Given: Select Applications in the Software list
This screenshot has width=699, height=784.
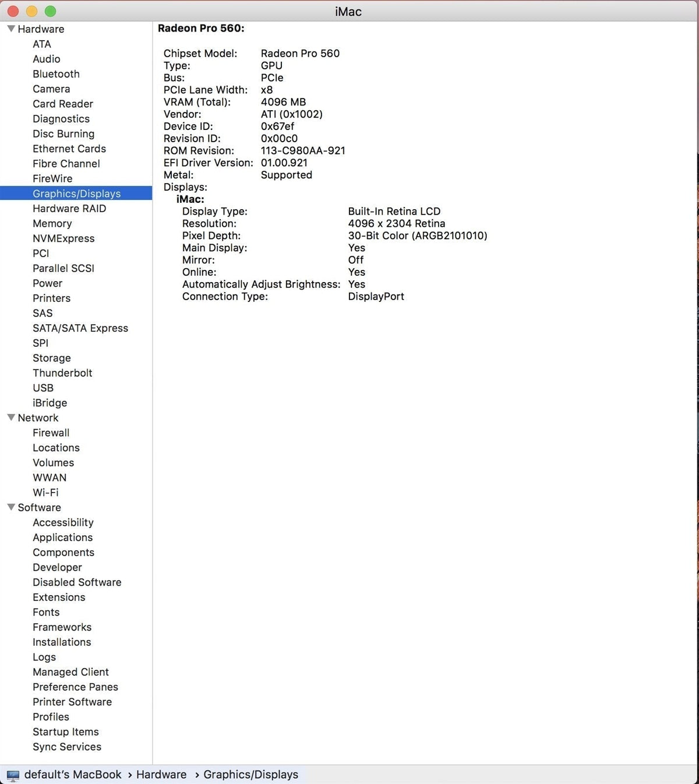Looking at the screenshot, I should 62,537.
